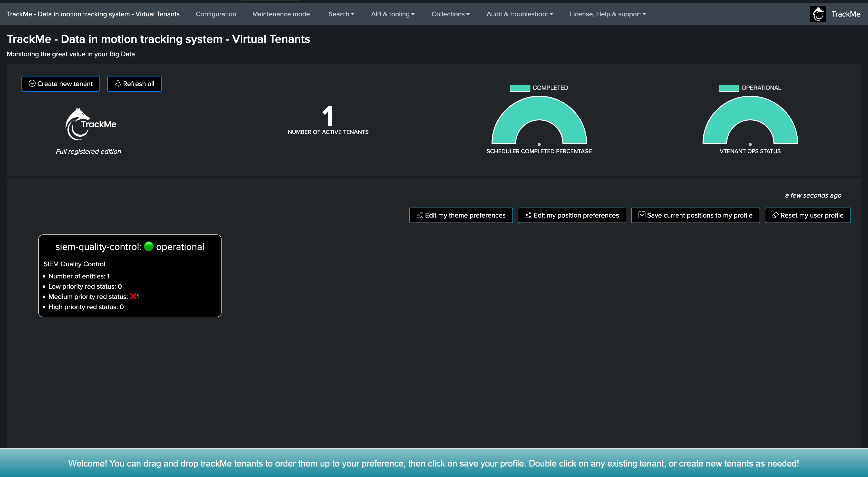868x477 pixels.
Task: Expand License, Help & support menu
Action: pyautogui.click(x=608, y=14)
